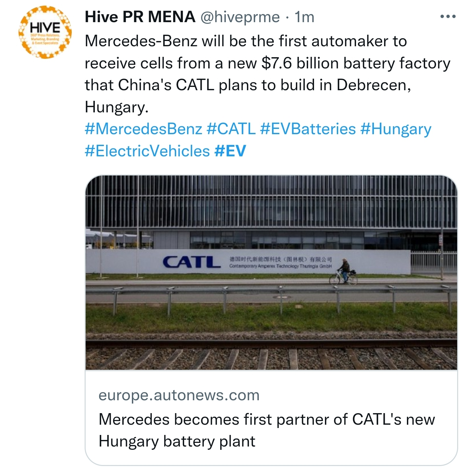Viewport: 476px width, 468px height.
Task: Open the Mercedes becomes first partner headline
Action: point(267,430)
